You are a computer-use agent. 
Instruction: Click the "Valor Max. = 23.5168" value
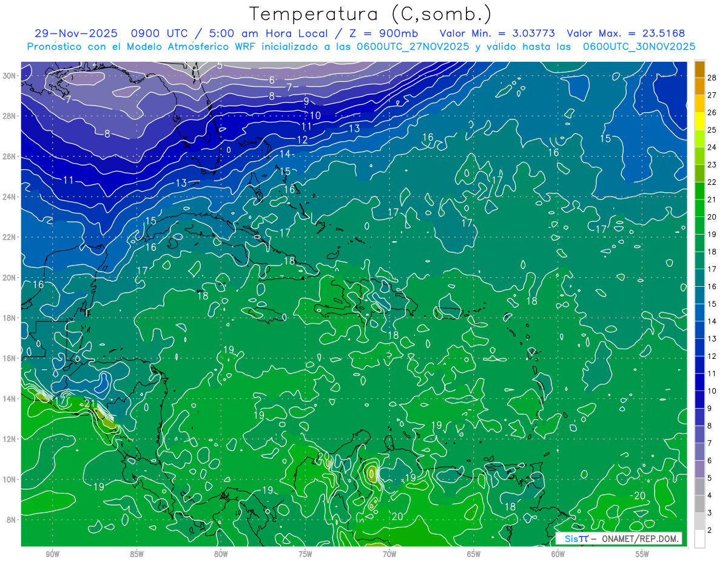[626, 33]
